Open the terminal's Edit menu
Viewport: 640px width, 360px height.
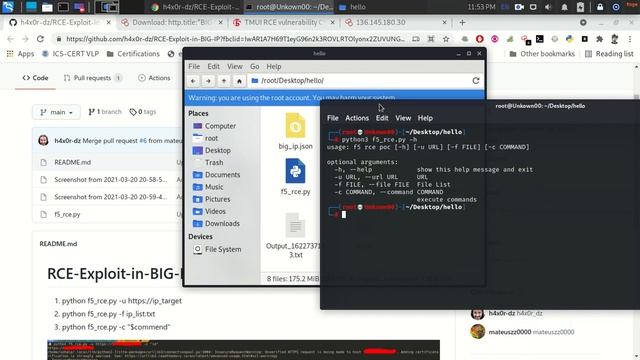click(382, 118)
